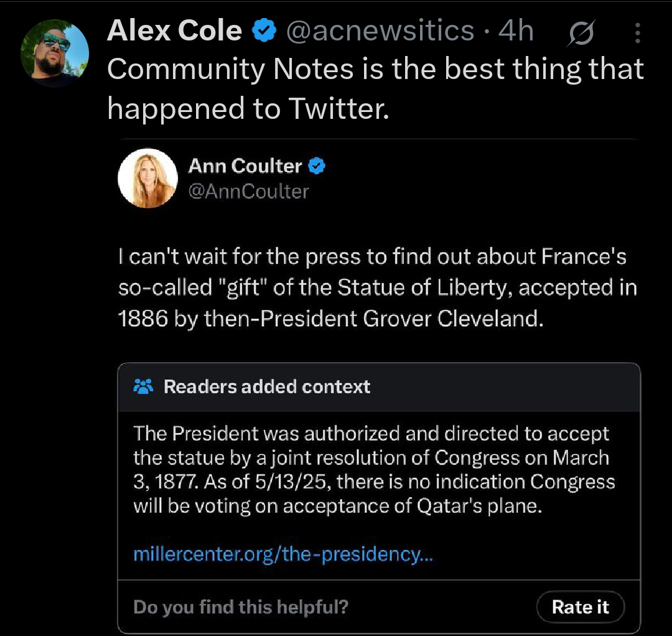Open the @acnewsitics handle

(380, 31)
